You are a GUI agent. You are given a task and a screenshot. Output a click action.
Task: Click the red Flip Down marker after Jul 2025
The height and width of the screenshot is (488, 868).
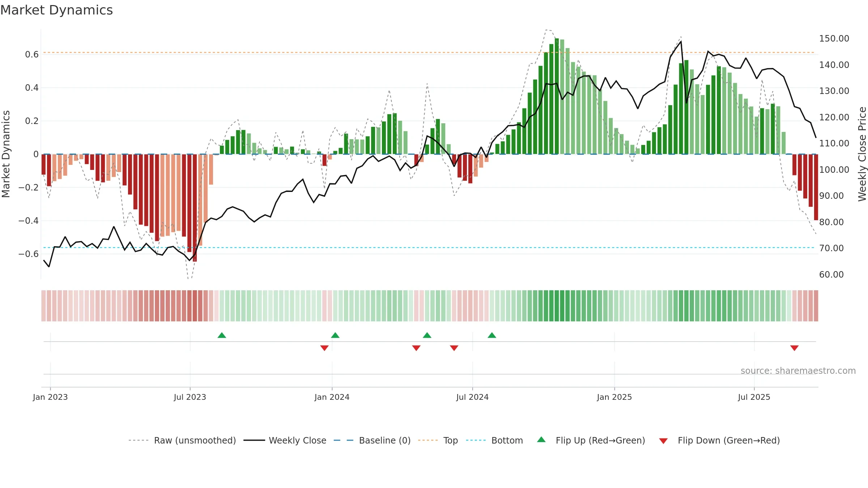pyautogui.click(x=795, y=348)
